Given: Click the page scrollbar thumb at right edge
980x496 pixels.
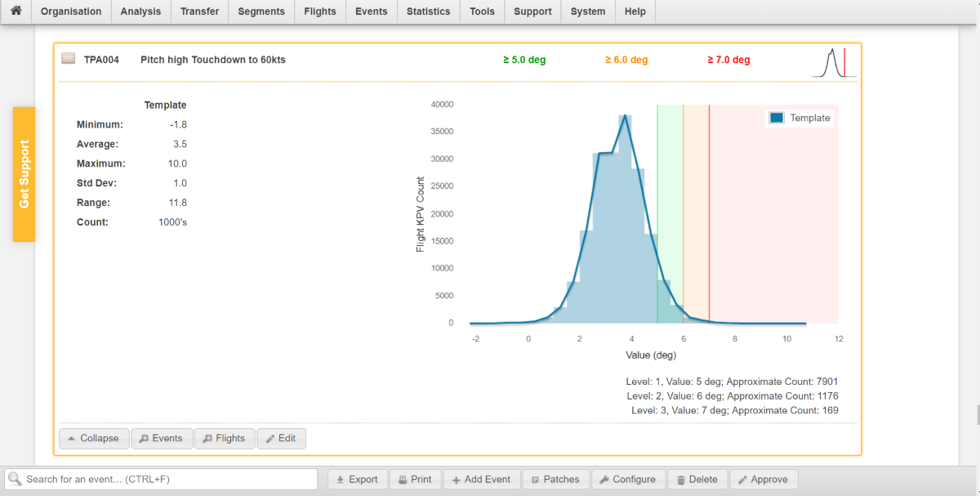Looking at the screenshot, I should [x=977, y=414].
